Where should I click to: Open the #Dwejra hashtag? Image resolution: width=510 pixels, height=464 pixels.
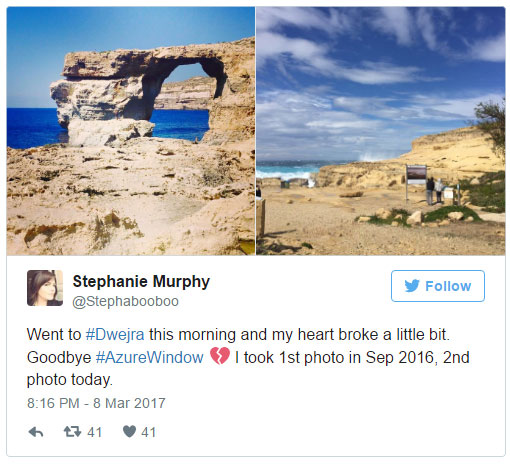click(x=115, y=334)
